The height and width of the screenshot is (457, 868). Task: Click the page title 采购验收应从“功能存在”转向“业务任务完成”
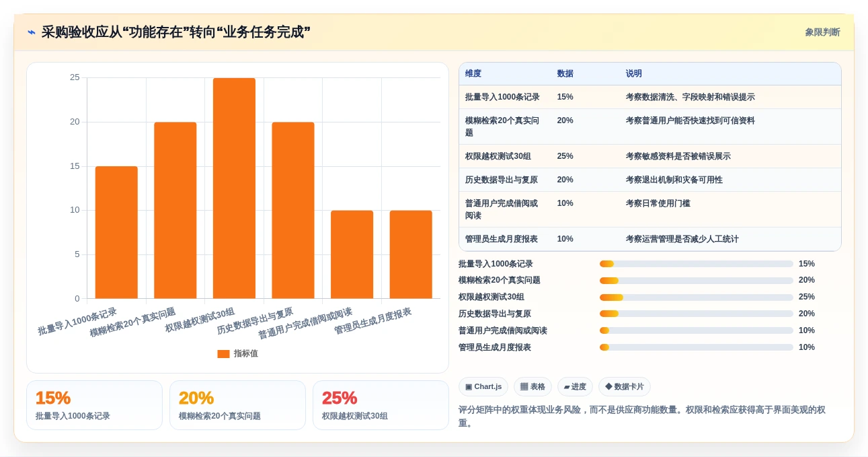click(x=176, y=32)
